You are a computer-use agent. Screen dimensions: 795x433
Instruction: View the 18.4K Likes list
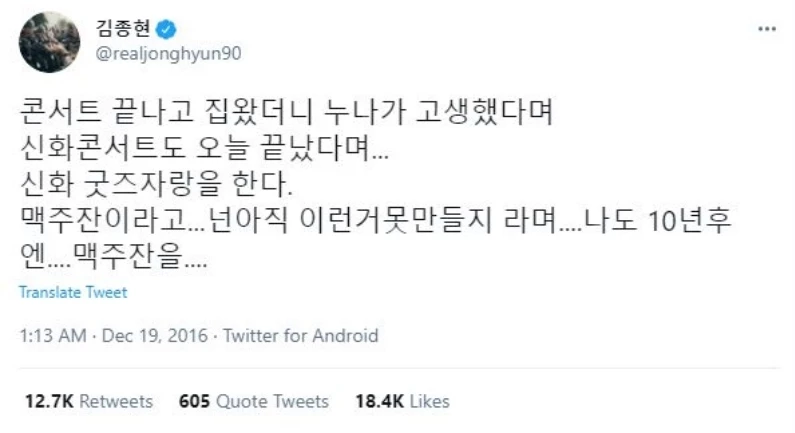(403, 402)
